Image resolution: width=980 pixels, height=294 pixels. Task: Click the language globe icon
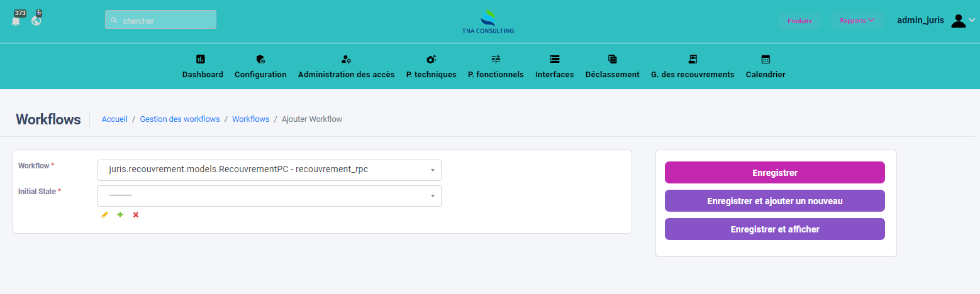click(x=36, y=21)
